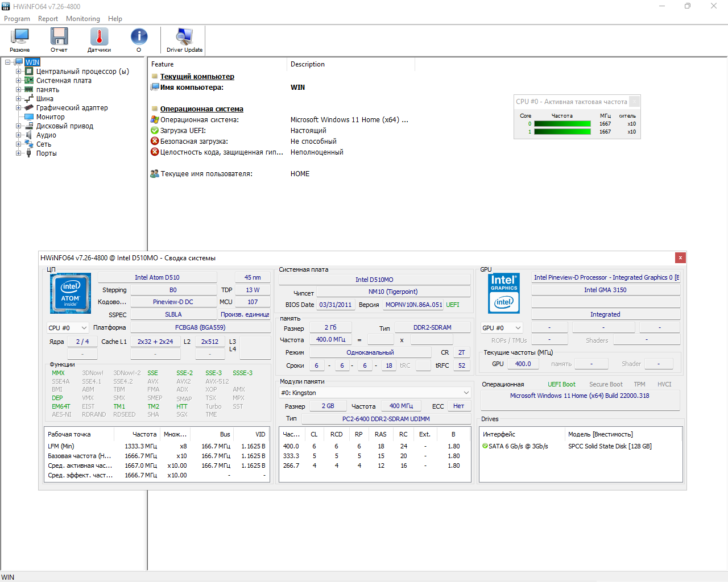Click the NM10 (Tigerpoint) chipset field

click(393, 292)
